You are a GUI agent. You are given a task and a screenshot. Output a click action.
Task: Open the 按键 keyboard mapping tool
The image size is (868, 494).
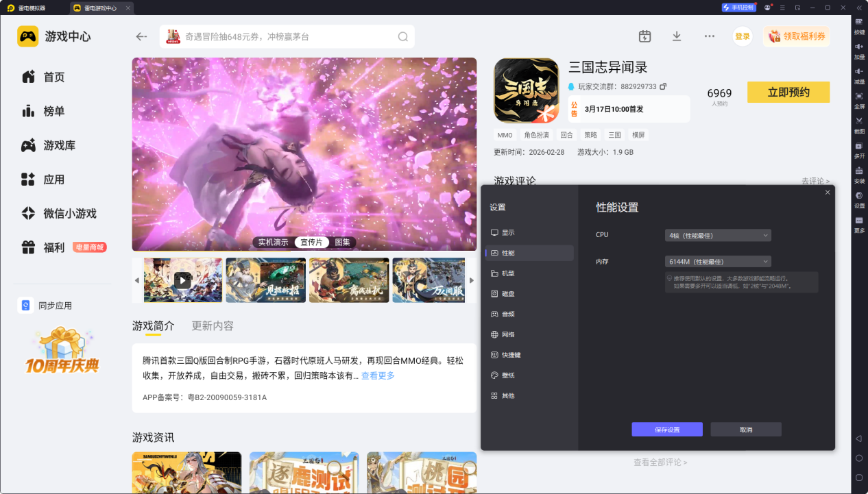(x=859, y=23)
